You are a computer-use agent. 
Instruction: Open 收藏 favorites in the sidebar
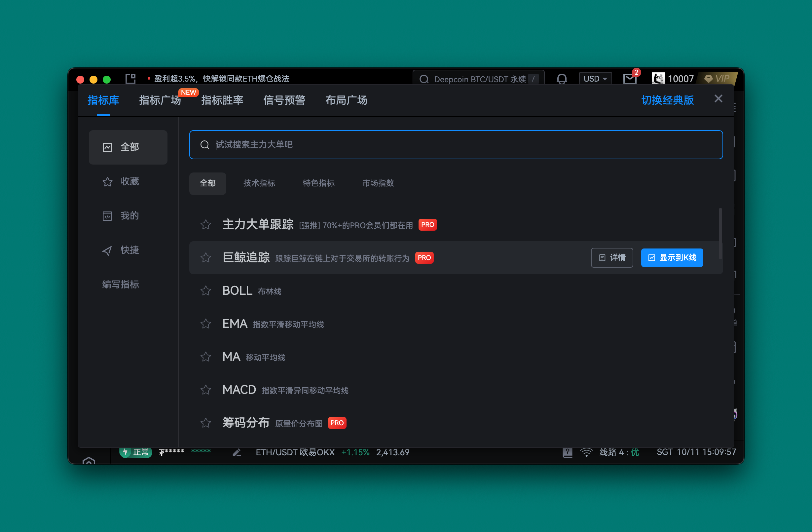coord(128,181)
